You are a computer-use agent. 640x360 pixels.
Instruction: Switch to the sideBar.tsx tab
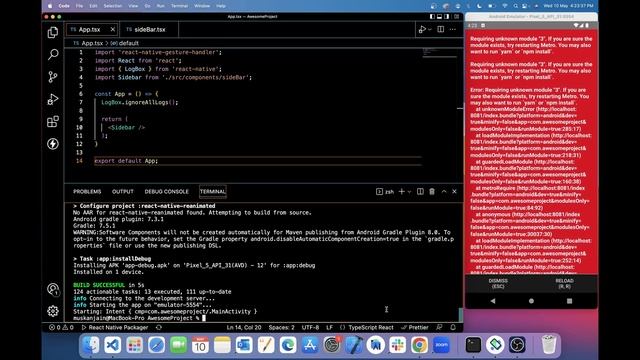pyautogui.click(x=149, y=29)
